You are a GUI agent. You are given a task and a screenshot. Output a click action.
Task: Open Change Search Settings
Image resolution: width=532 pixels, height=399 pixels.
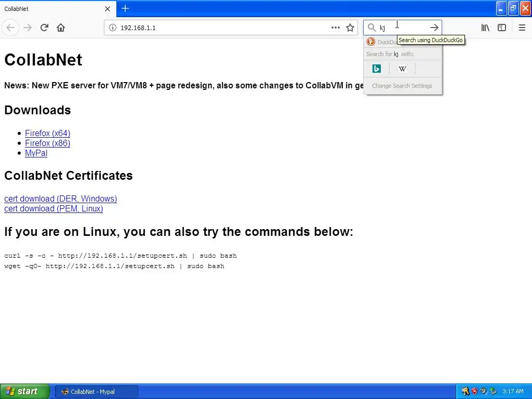403,86
